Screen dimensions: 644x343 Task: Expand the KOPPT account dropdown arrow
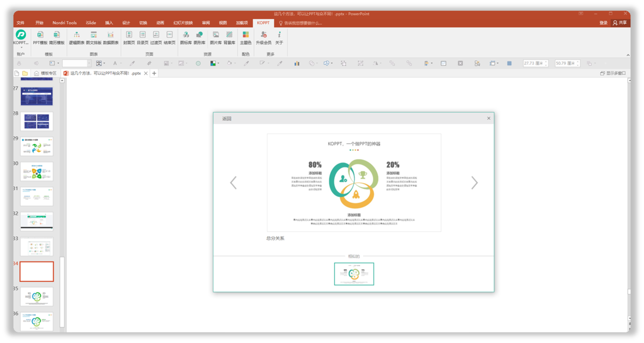[21, 47]
